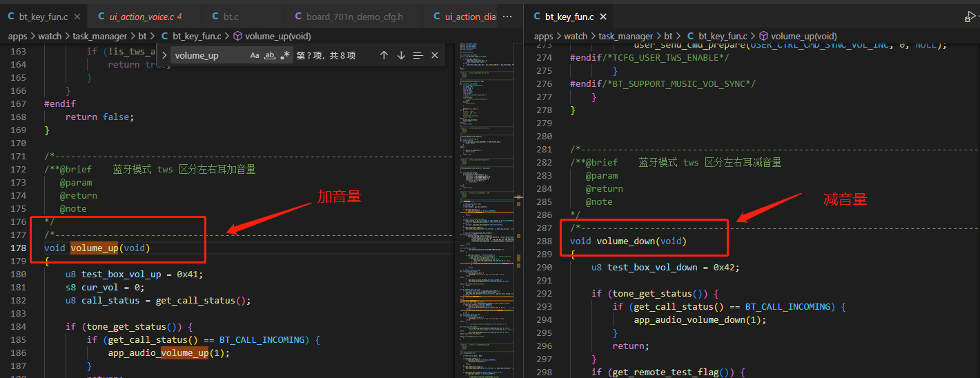Image resolution: width=980 pixels, height=378 pixels.
Task: Toggle Use Regular Expression in find widget
Action: 285,55
